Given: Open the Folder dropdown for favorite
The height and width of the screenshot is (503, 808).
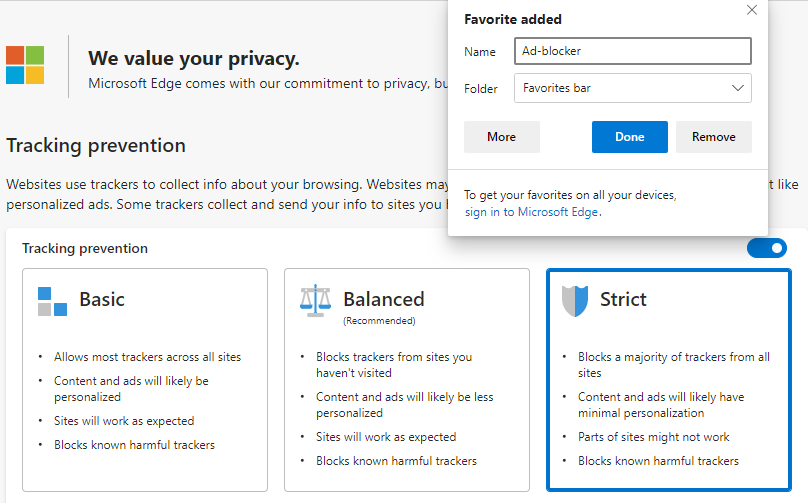Looking at the screenshot, I should click(632, 88).
